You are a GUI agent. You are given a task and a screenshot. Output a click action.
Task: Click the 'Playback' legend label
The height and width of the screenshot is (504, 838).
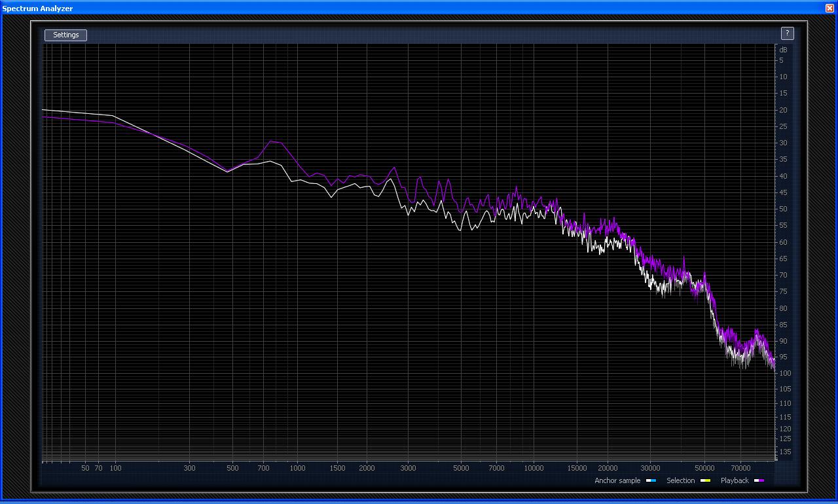735,480
